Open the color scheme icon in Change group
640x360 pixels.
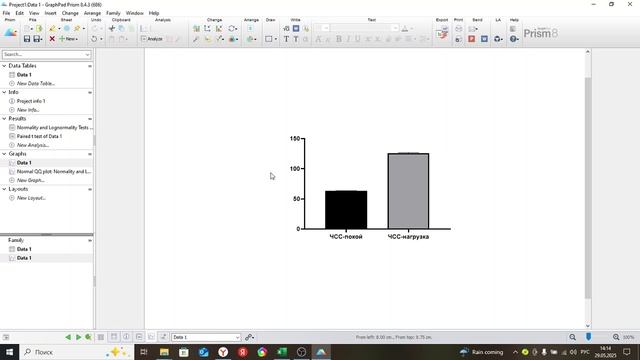[233, 39]
